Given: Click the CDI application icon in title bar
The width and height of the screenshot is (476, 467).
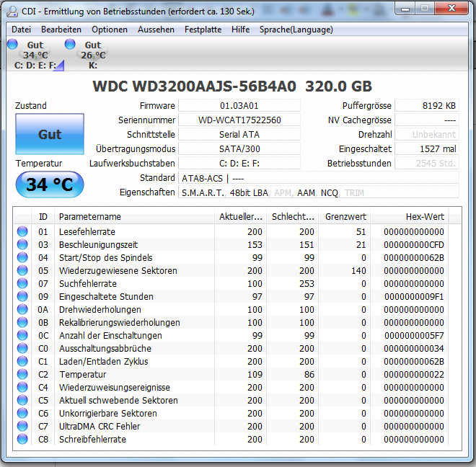Looking at the screenshot, I should pos(12,12).
